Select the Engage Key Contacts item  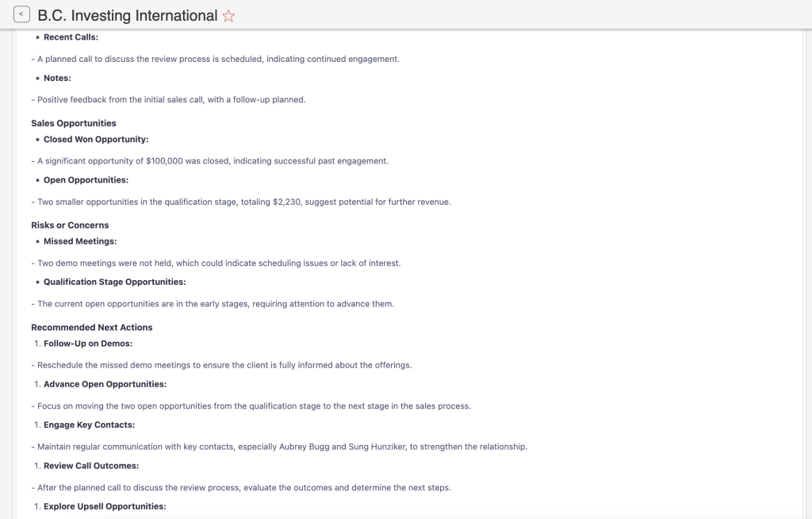pyautogui.click(x=89, y=425)
